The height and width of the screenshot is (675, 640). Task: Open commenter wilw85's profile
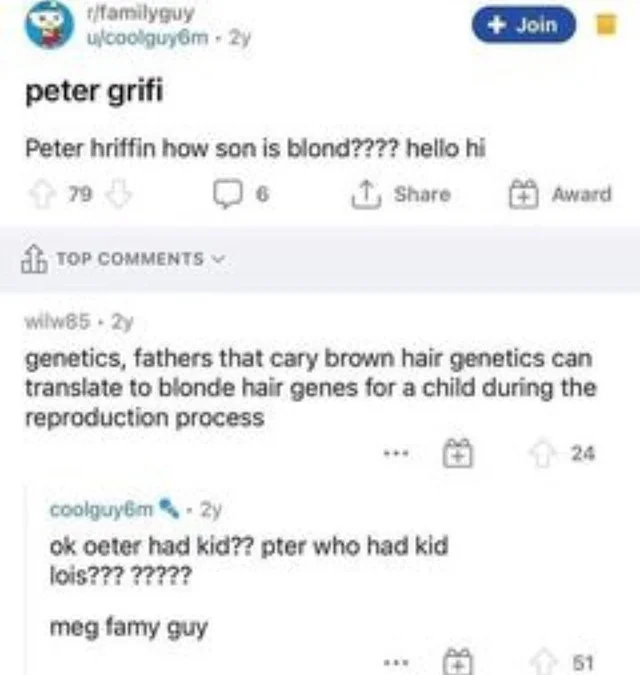58,321
